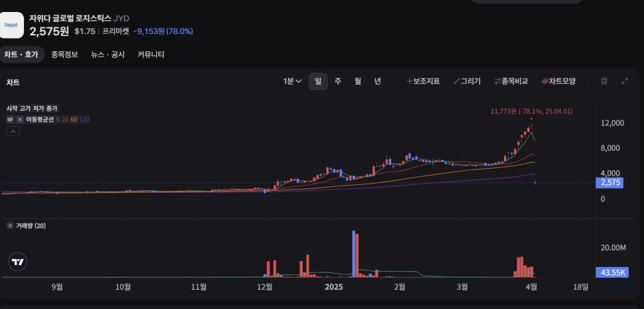The width and height of the screenshot is (644, 309).
Task: Click the green 5-day moving average value
Action: point(57,119)
